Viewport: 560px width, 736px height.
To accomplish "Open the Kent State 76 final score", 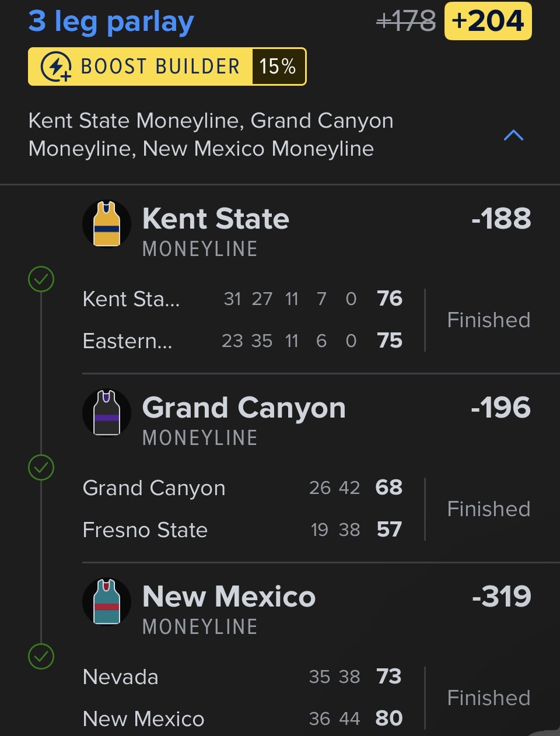I will pos(389,299).
